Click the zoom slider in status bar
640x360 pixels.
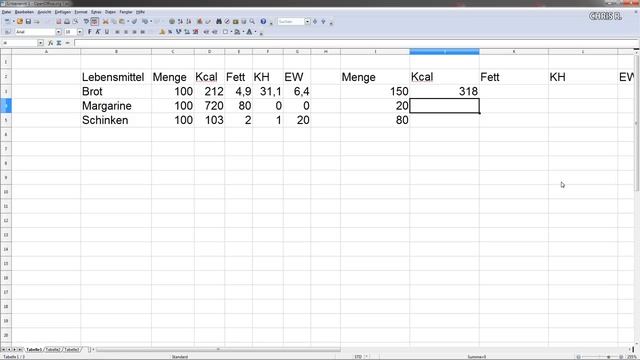point(599,357)
